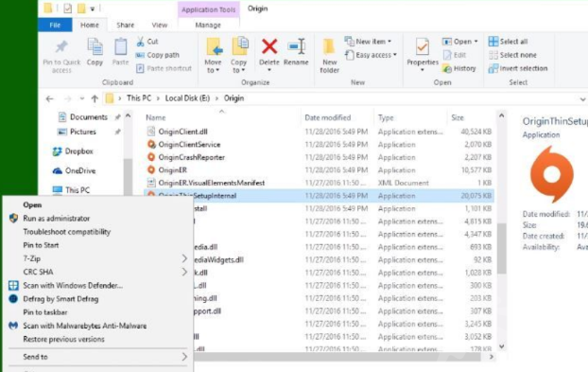Viewport: 588px width, 372px height.
Task: Click the Copy ribbon button
Action: pyautogui.click(x=95, y=52)
